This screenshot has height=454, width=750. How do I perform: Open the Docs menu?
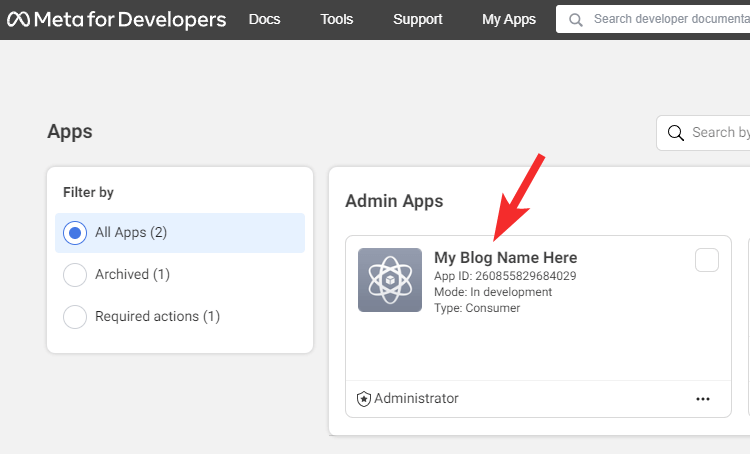265,19
